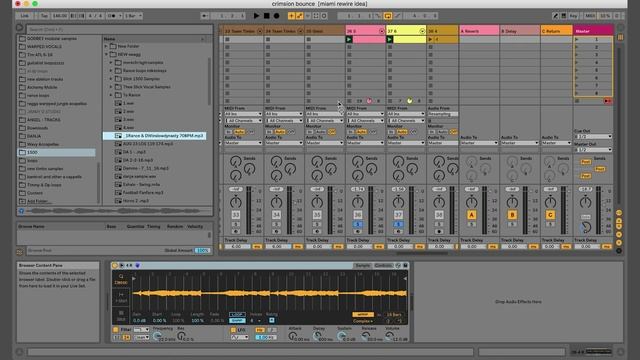Click the transport Stop button
This screenshot has height=360, width=640.
pyautogui.click(x=267, y=16)
